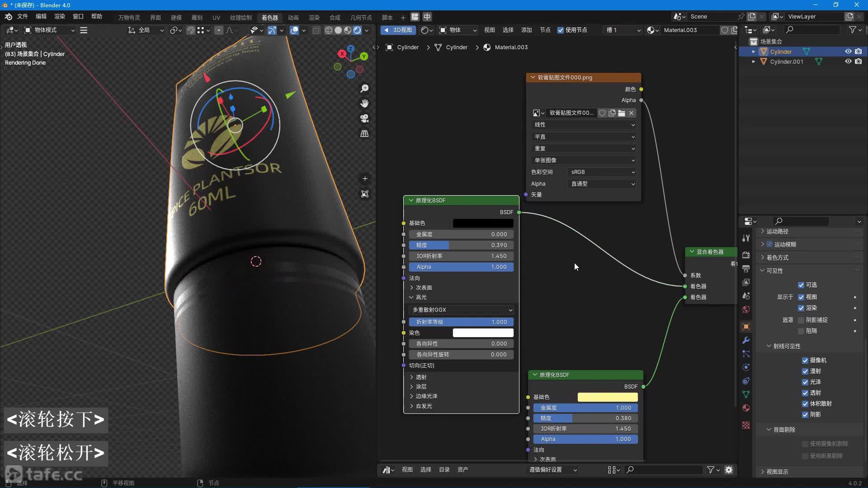Toggle the snap magnet icon
The height and width of the screenshot is (488, 868).
(191, 30)
